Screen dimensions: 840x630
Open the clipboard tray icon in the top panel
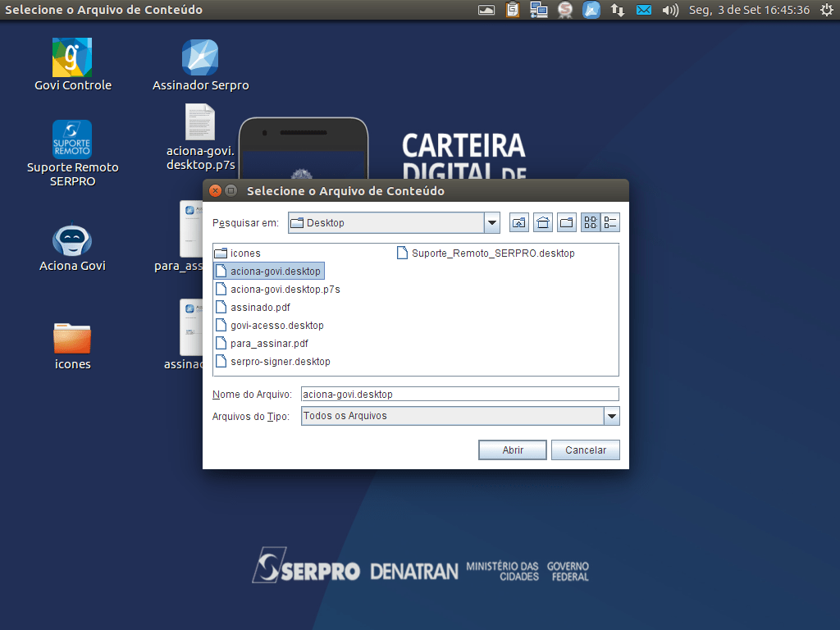(x=513, y=10)
